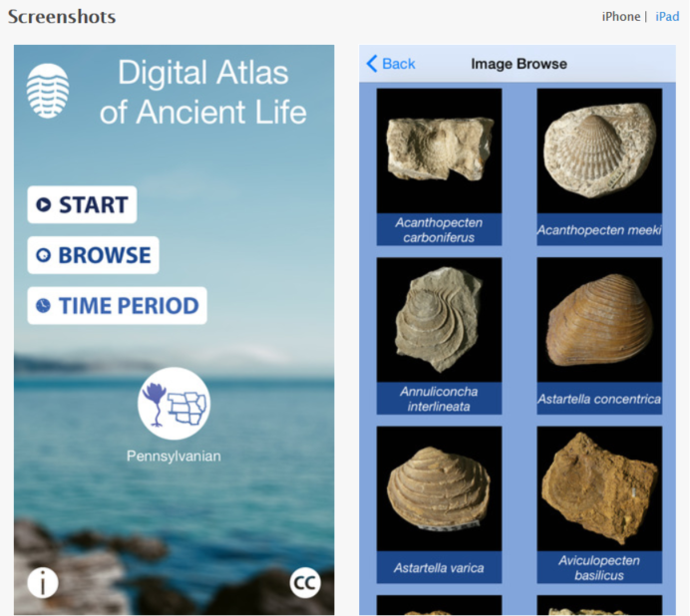
Task: Click the START button
Action: click(82, 204)
